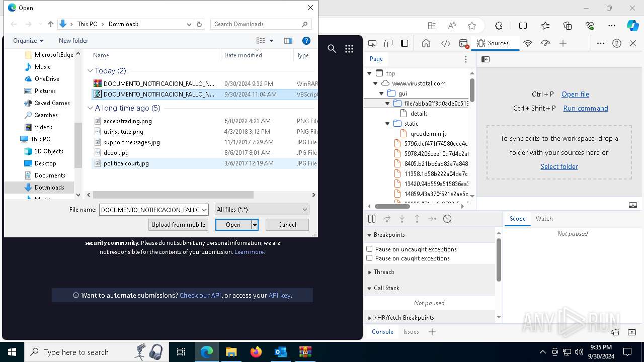
Task: Click the DevTools dock side panel icon
Action: pos(405,43)
